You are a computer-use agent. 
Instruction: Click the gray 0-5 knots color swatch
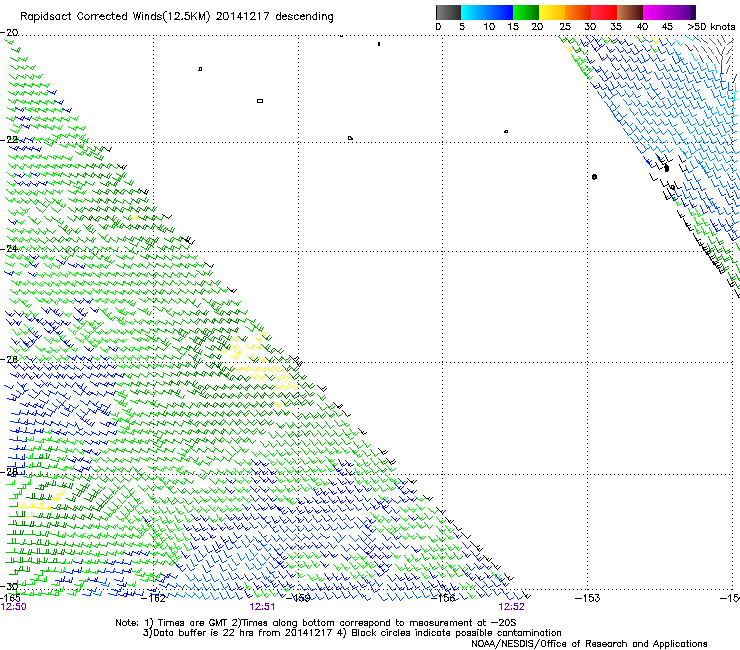448,12
